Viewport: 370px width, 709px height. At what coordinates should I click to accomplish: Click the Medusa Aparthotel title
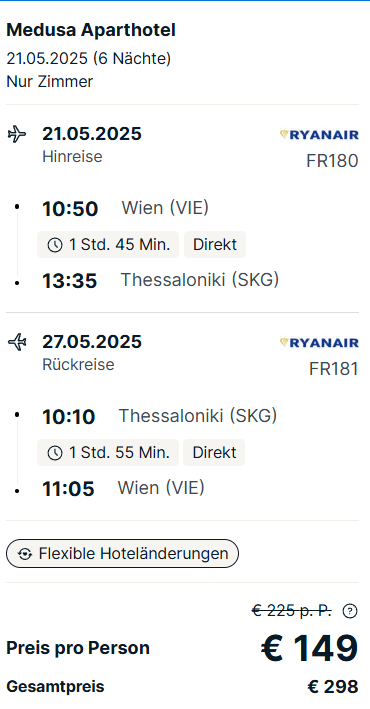(91, 30)
